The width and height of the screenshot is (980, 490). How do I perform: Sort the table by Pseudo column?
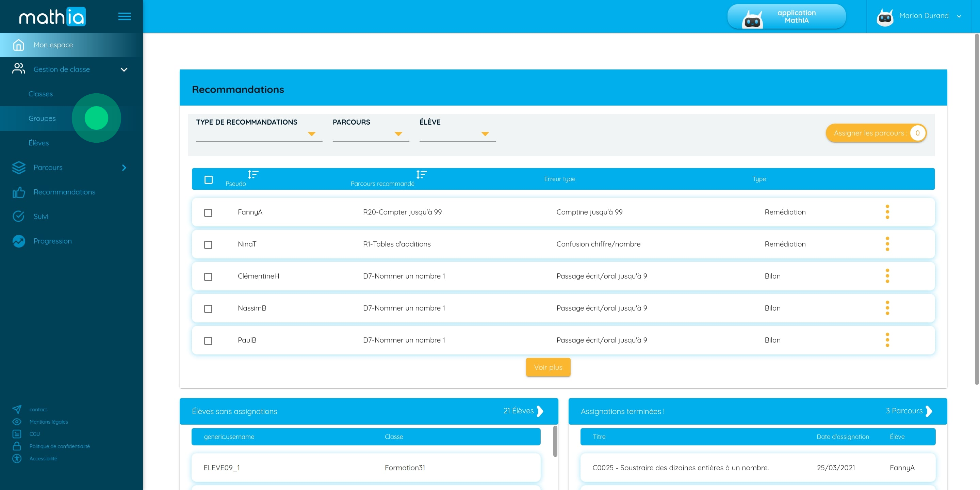pyautogui.click(x=253, y=174)
